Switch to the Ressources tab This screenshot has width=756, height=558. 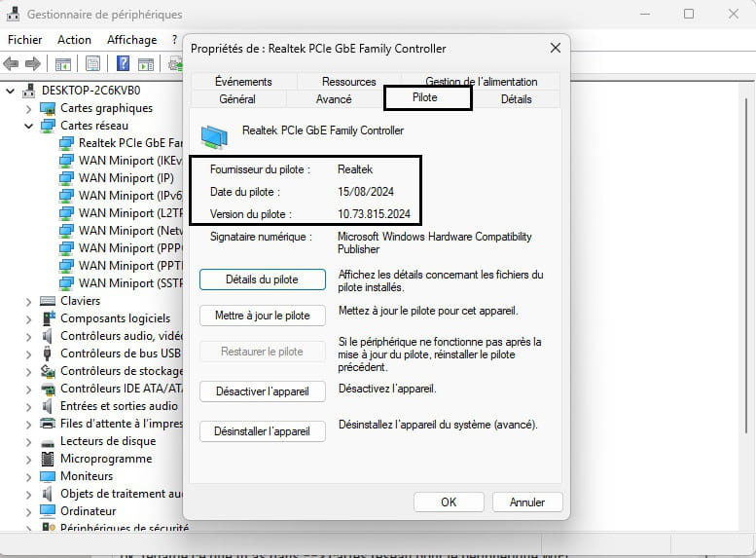tap(349, 81)
